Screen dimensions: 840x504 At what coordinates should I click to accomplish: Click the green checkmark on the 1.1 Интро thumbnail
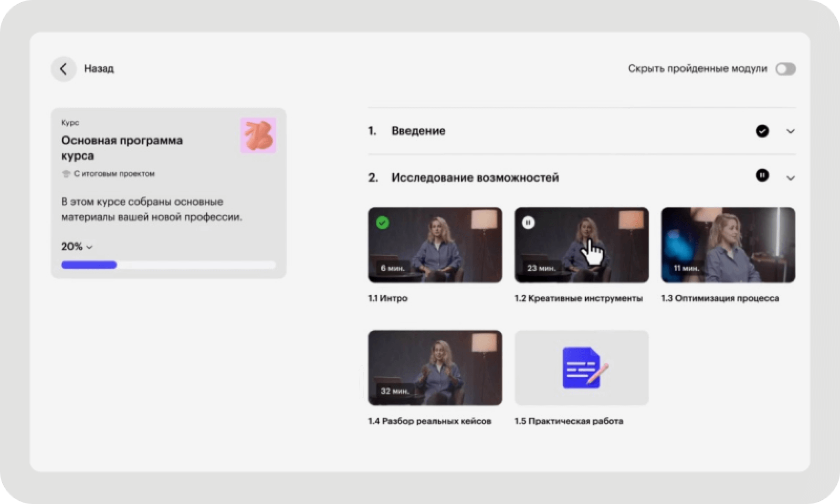pyautogui.click(x=382, y=223)
